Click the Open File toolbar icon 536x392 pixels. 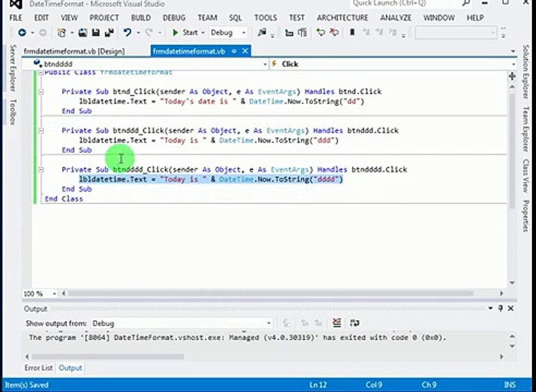tap(83, 33)
